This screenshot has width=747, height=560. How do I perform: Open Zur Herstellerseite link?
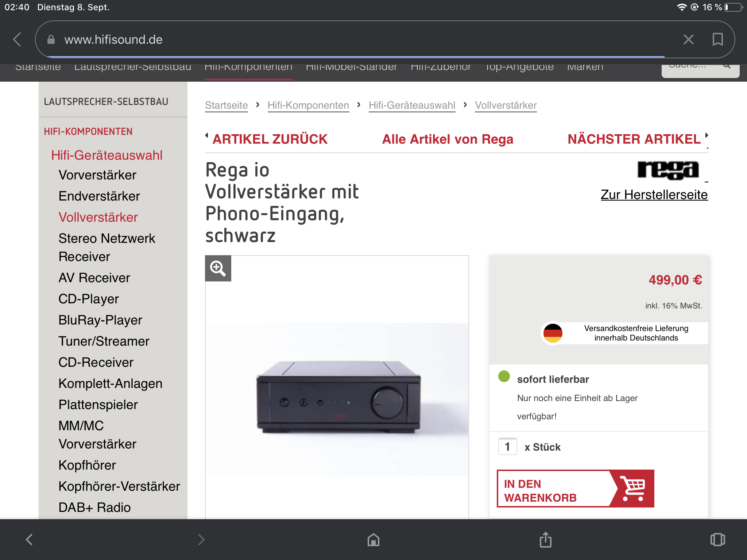tap(654, 195)
